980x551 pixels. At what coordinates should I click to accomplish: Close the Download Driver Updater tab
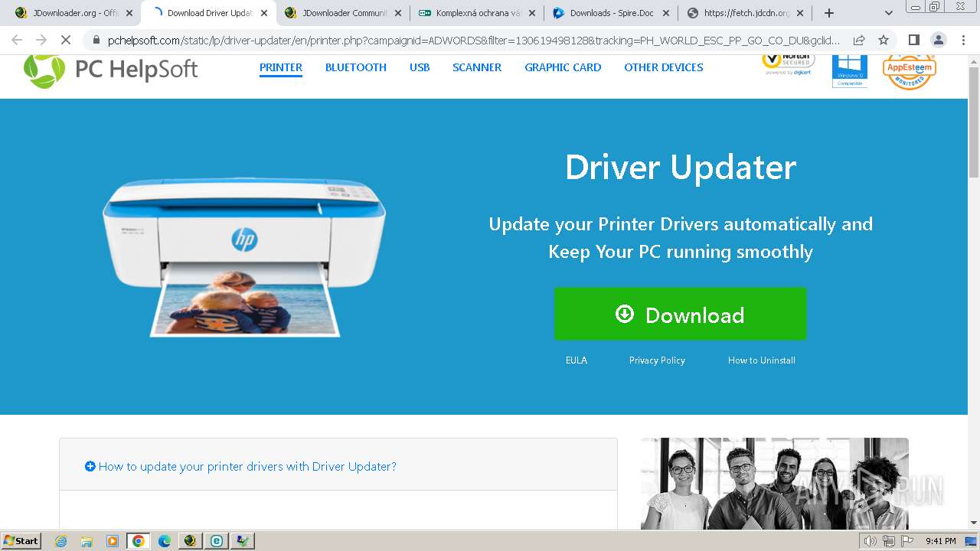[264, 13]
